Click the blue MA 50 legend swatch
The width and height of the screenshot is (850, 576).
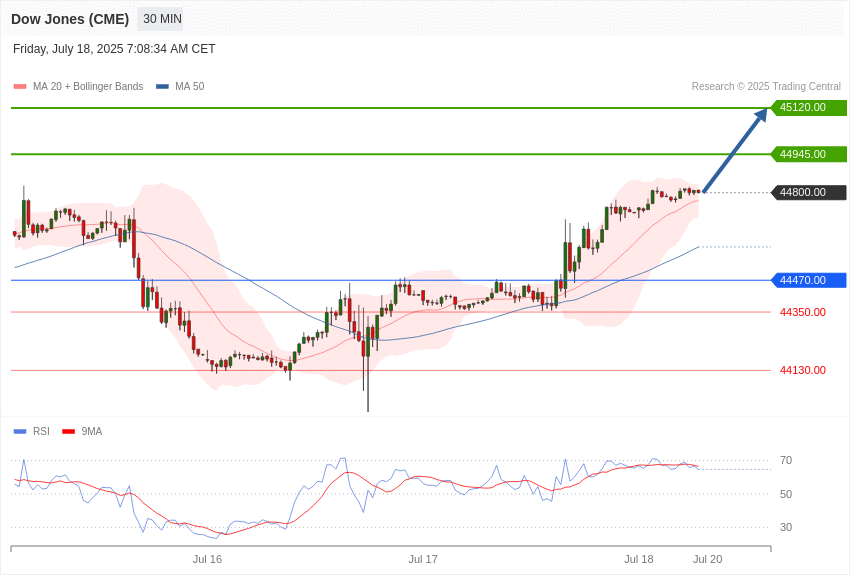[162, 87]
